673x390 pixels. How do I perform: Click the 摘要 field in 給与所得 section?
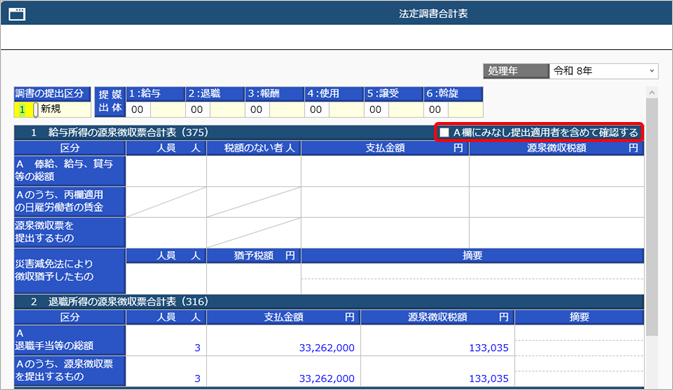coord(473,278)
